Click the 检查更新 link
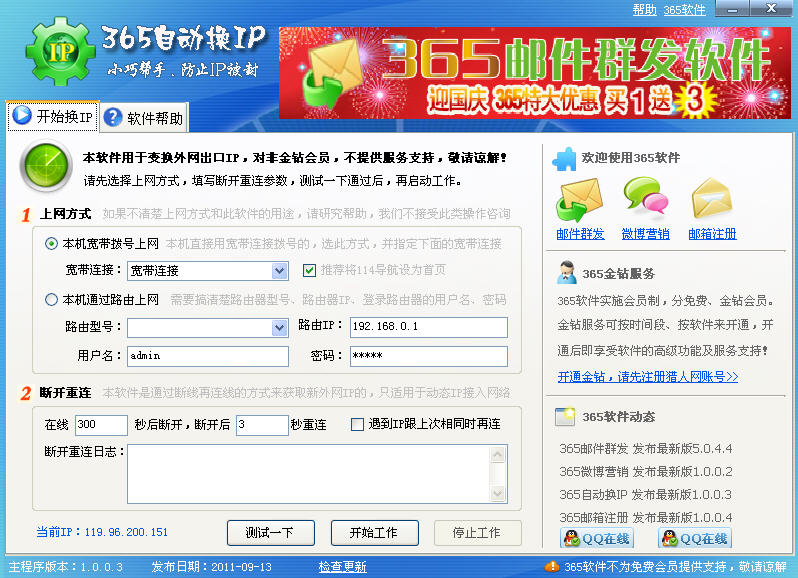The image size is (798, 578). tap(342, 567)
